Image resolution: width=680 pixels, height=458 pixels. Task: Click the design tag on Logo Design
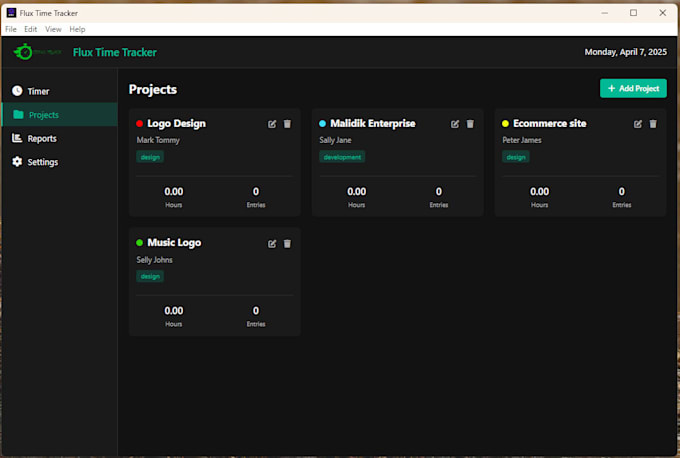pos(150,157)
